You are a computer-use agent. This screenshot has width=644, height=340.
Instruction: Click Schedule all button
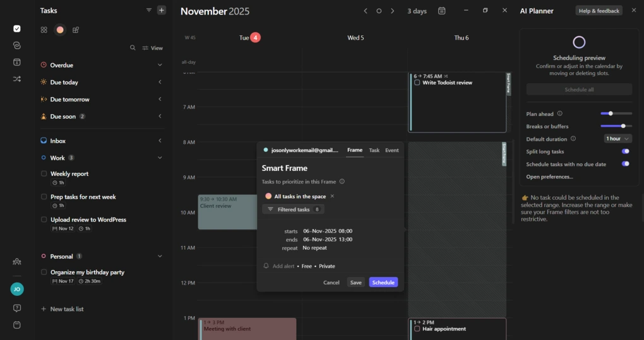[x=579, y=90]
